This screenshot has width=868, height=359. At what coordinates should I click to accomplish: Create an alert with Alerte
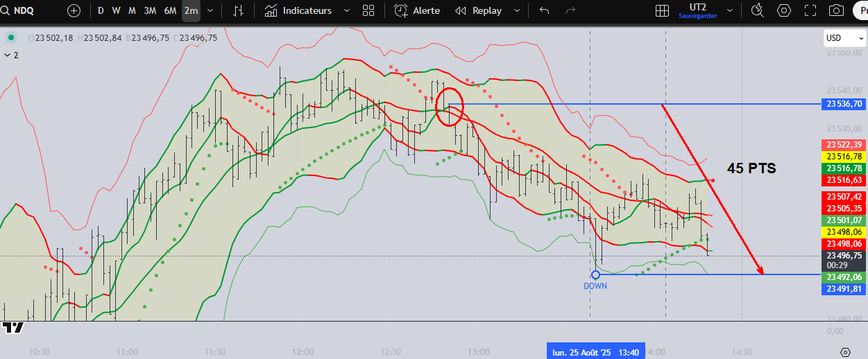[417, 10]
